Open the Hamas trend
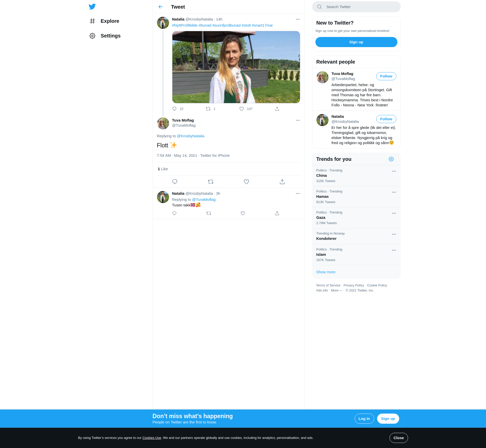486x448 pixels. [x=356, y=197]
